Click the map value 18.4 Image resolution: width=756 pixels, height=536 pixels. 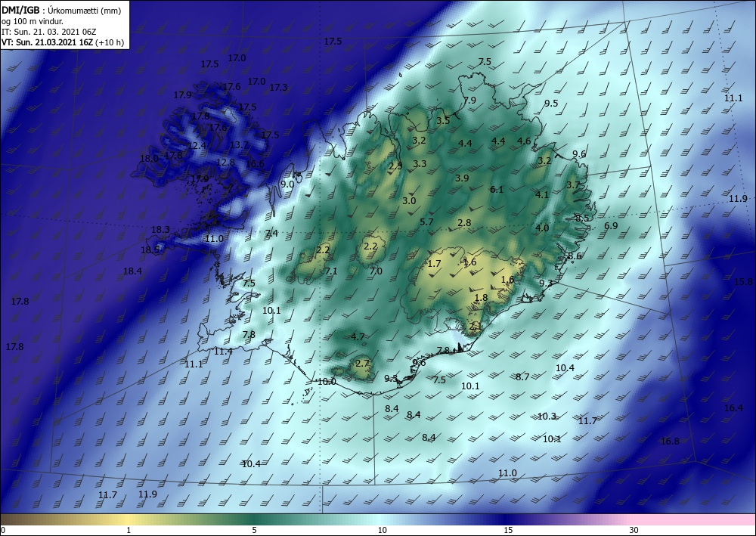click(x=132, y=271)
